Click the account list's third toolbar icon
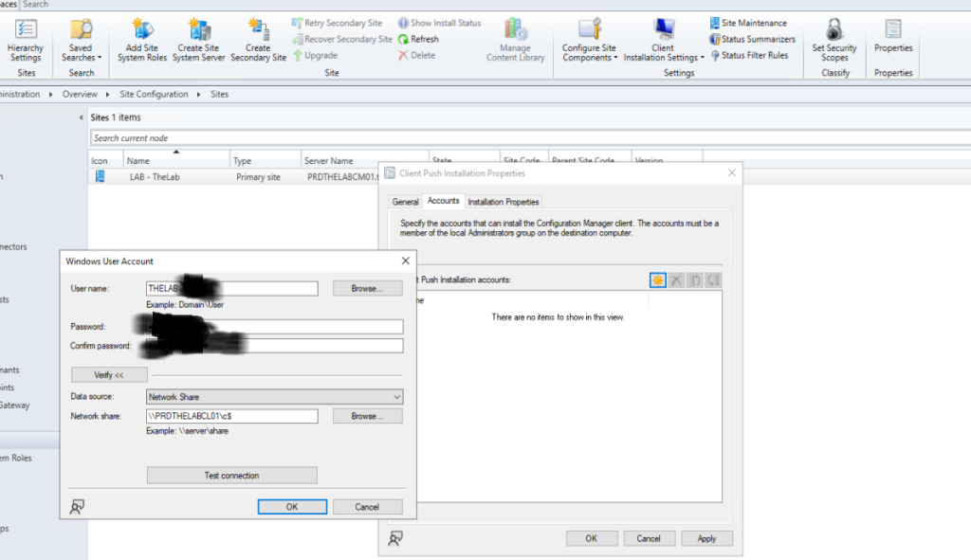Screen dimensions: 971x560 pyautogui.click(x=695, y=280)
